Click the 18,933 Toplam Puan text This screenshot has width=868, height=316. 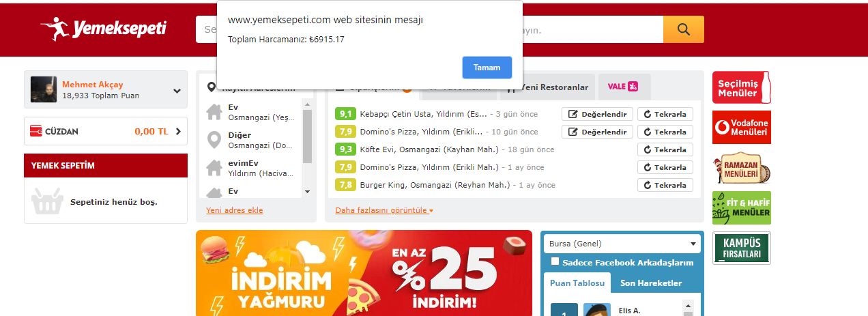[x=100, y=96]
